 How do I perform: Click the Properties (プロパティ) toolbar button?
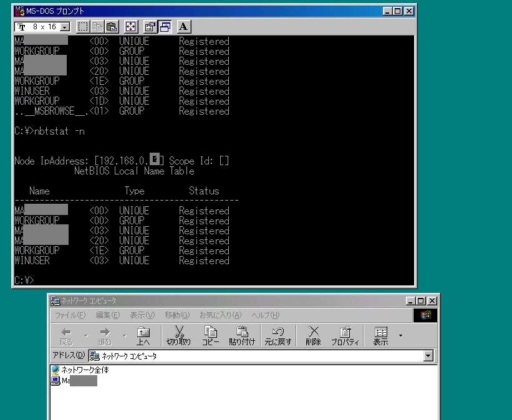pyautogui.click(x=344, y=336)
